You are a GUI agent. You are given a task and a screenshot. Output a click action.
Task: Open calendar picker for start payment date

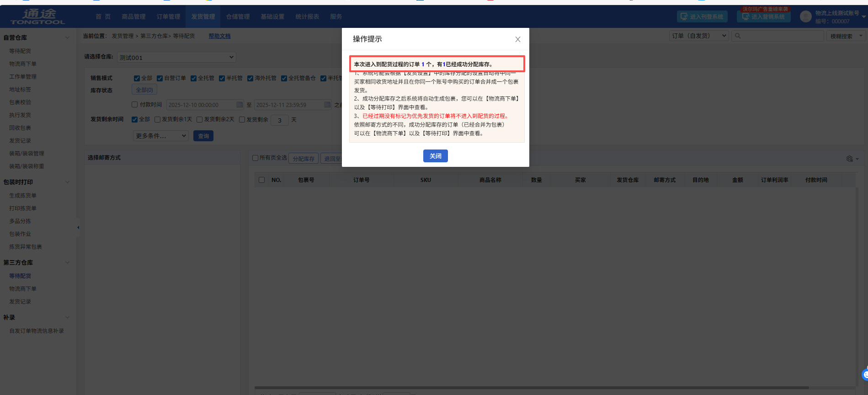pyautogui.click(x=240, y=105)
